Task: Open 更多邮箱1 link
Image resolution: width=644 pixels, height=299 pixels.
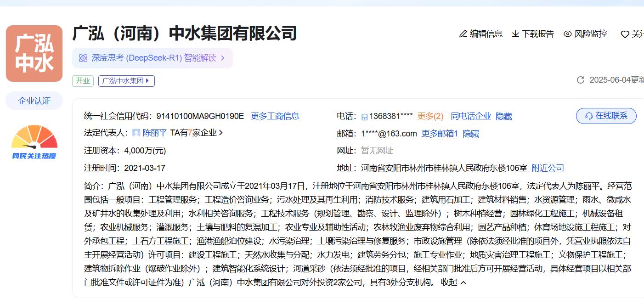Action: coord(440,134)
